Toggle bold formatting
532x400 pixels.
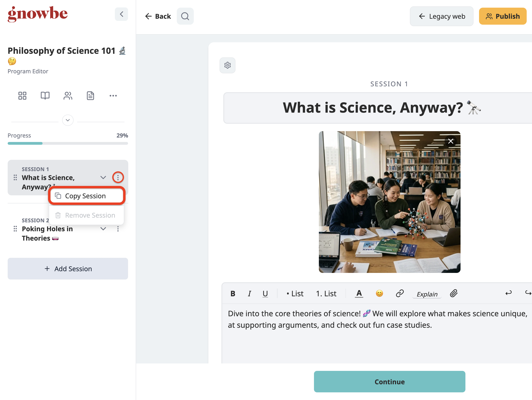tap(232, 293)
